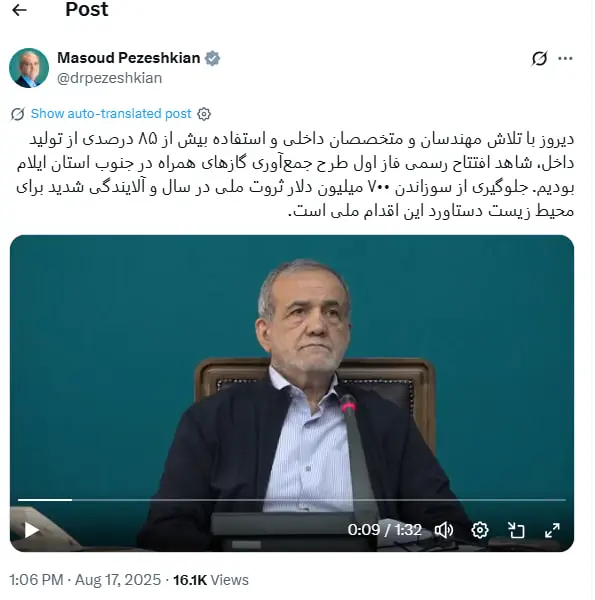Open the Masoud Pezeshkian display name
The image size is (595, 600).
129,58
